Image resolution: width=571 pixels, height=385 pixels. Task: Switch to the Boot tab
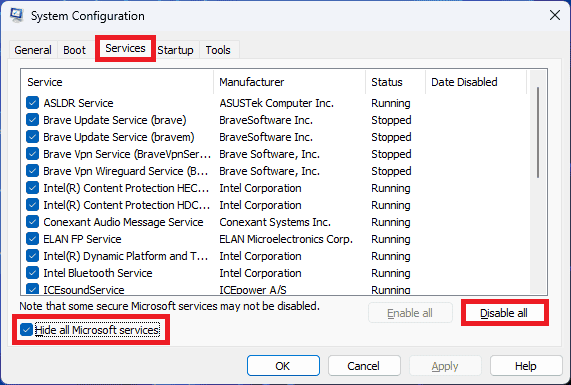(x=74, y=50)
